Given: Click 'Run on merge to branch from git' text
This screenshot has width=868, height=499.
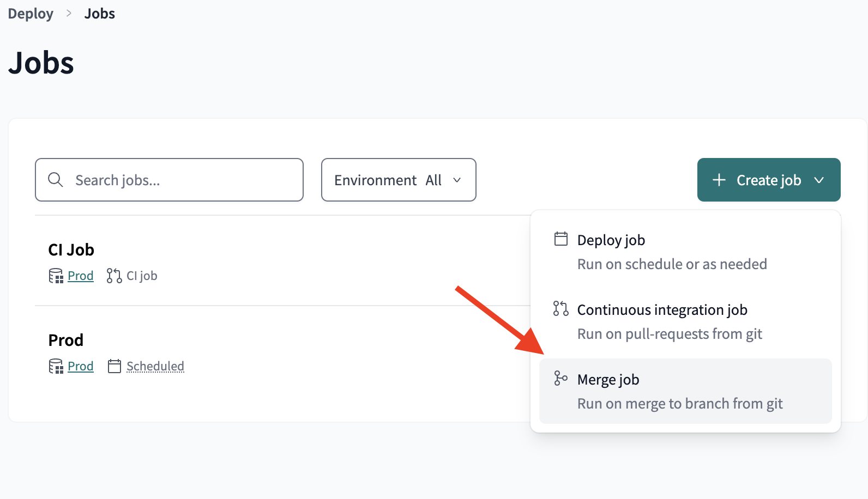Looking at the screenshot, I should pos(680,404).
